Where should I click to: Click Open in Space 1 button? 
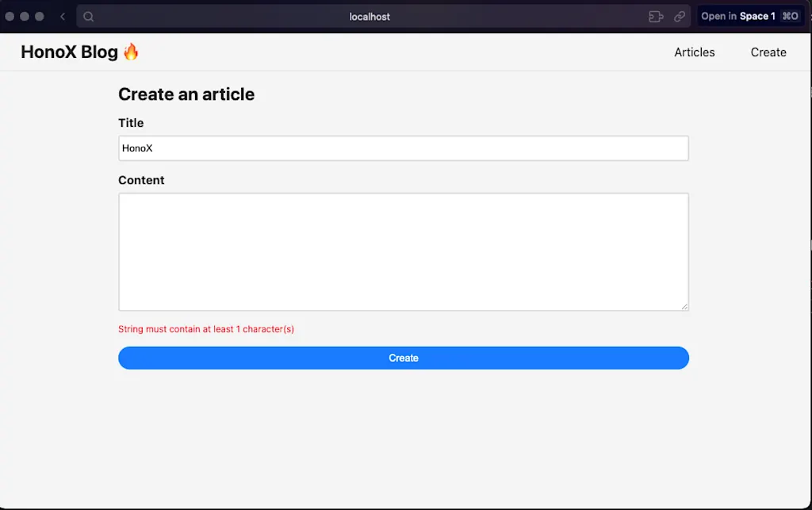coord(750,16)
